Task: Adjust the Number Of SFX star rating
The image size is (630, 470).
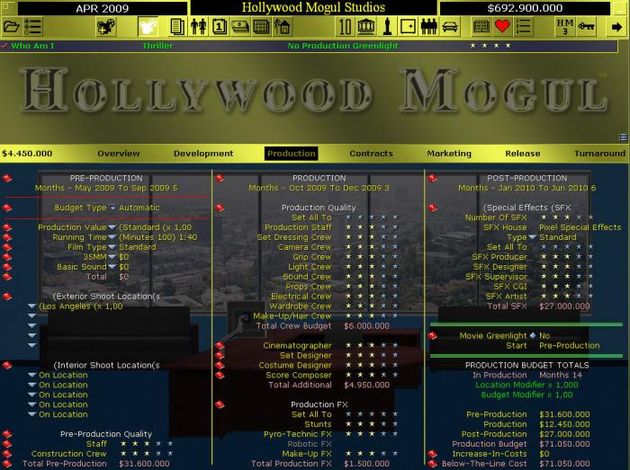Action: click(x=567, y=217)
